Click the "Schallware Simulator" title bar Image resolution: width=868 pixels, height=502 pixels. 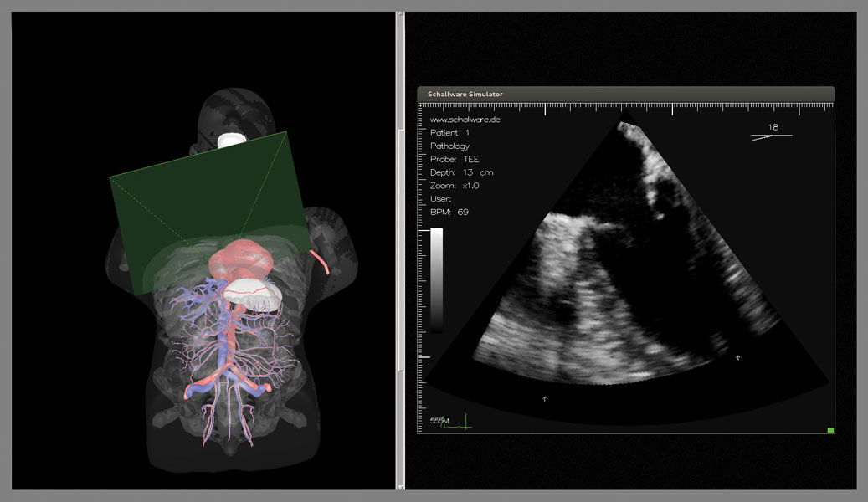click(x=625, y=94)
